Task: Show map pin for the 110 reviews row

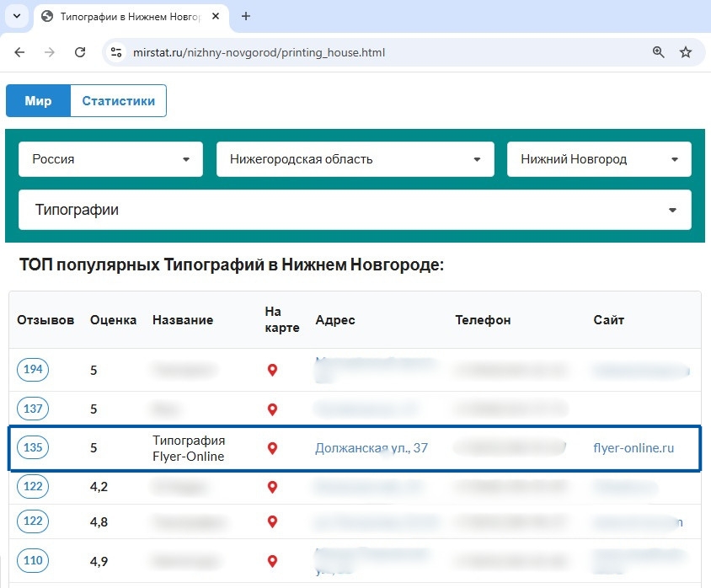Action: pyautogui.click(x=272, y=561)
